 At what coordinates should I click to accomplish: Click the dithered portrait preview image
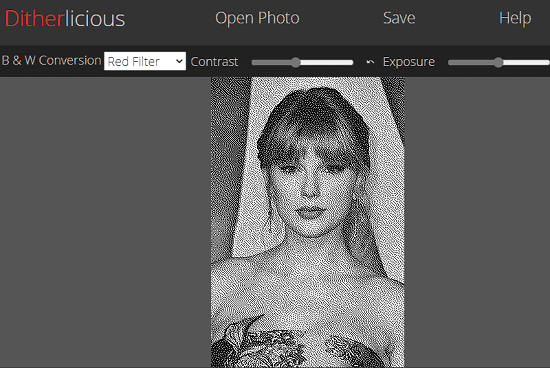point(308,222)
